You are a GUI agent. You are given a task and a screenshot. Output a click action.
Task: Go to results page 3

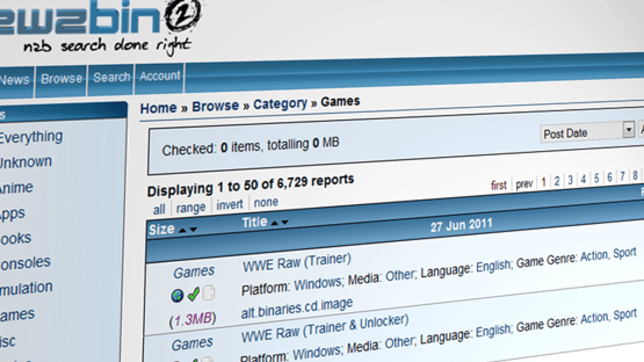pyautogui.click(x=570, y=180)
